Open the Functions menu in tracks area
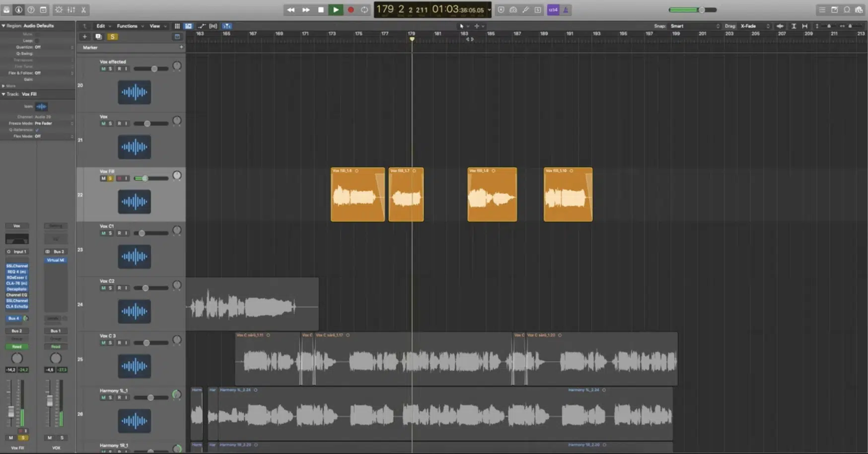The height and width of the screenshot is (454, 868). [130, 26]
